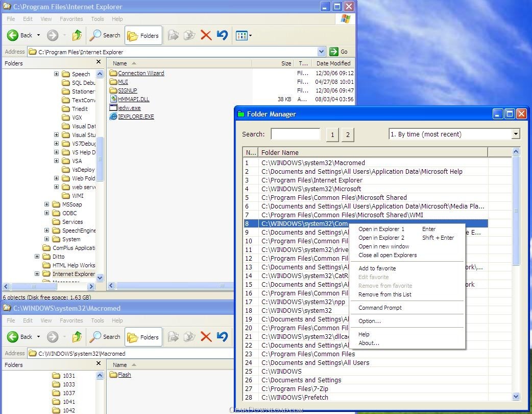This screenshot has height=414, width=532.
Task: Close Folders pane in Internet Explorer window
Action: coord(99,62)
